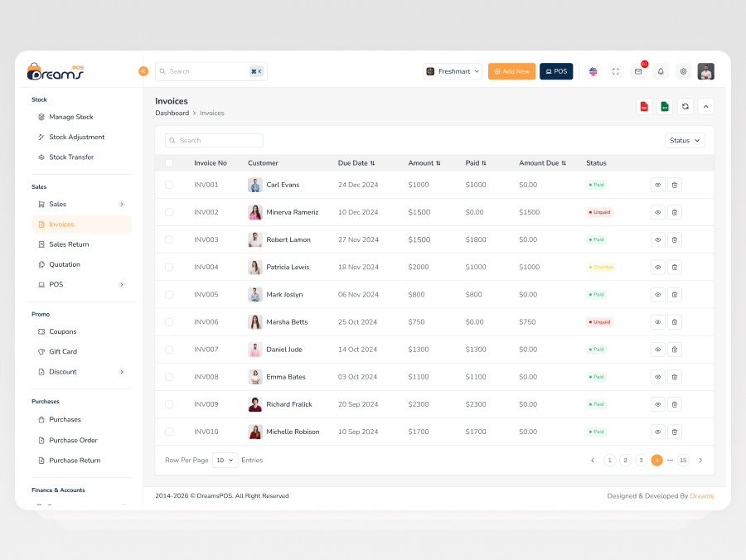Delete invoice INV006
746x560 pixels.
(675, 321)
